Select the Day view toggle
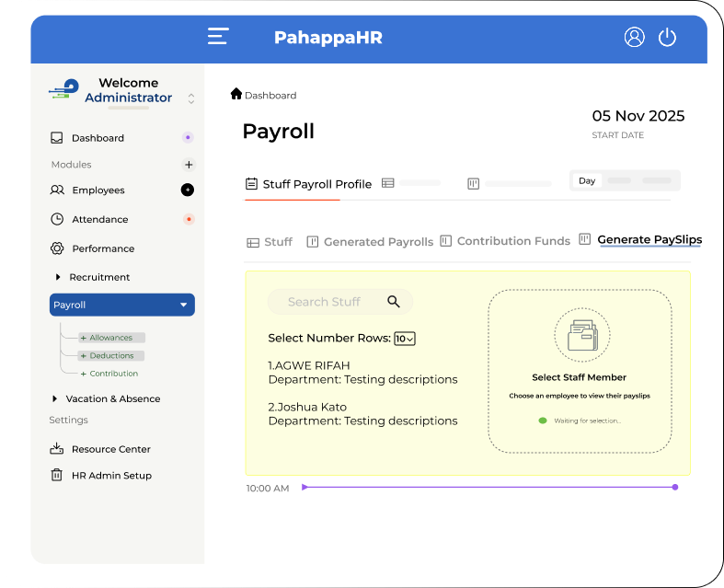The width and height of the screenshot is (724, 588). 587,181
